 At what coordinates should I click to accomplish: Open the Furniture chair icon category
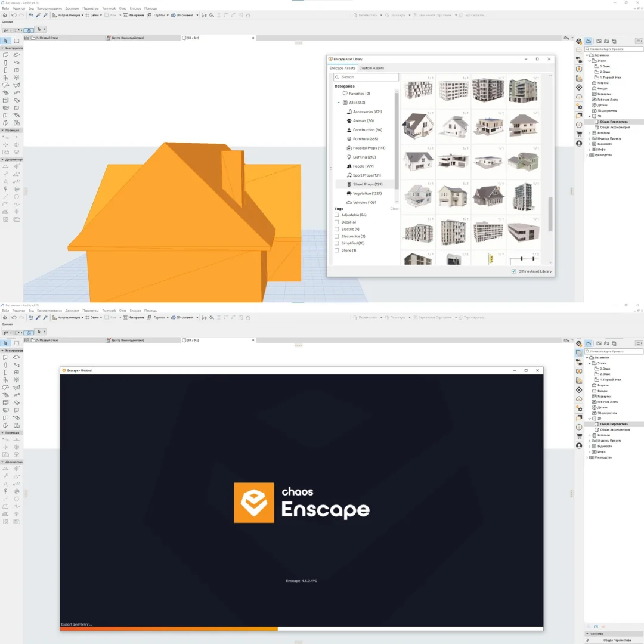click(348, 139)
